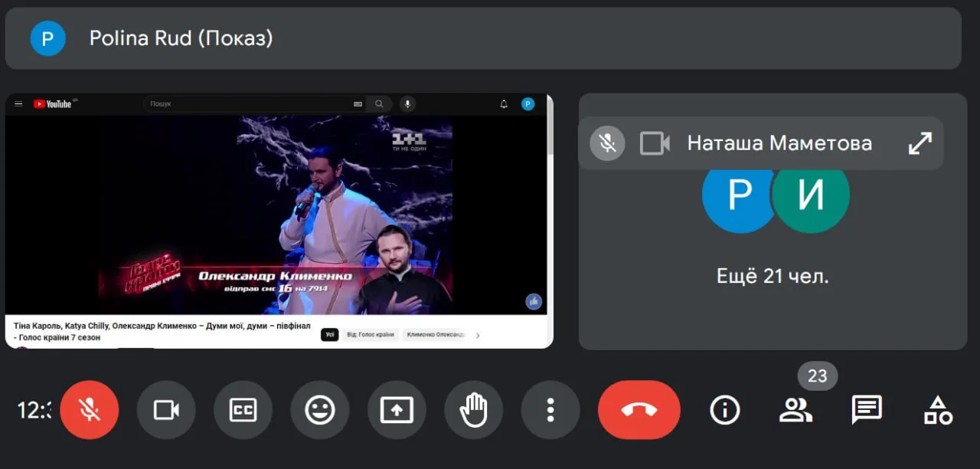Click the on-screen keyboard icon in search
The image size is (980, 469).
[x=358, y=103]
